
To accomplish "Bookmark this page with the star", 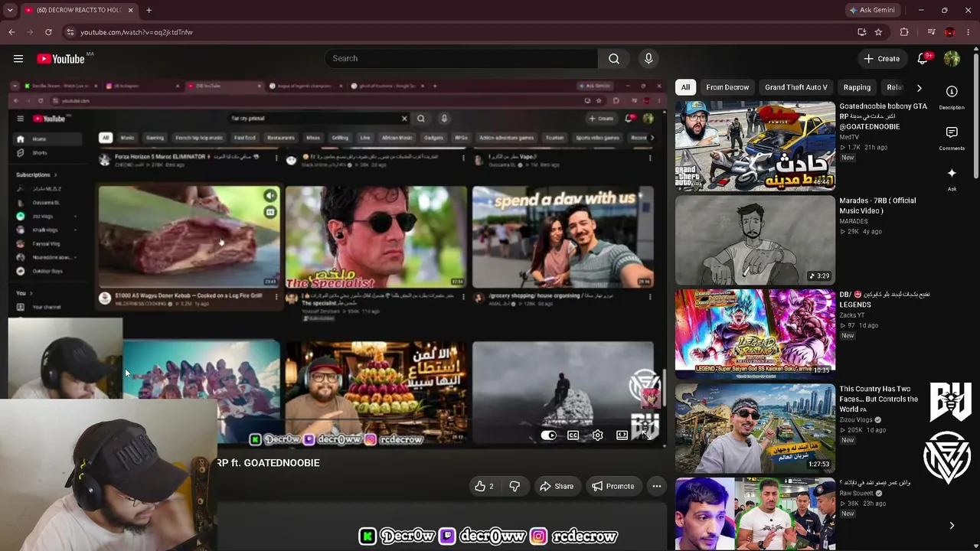I will coord(878,32).
